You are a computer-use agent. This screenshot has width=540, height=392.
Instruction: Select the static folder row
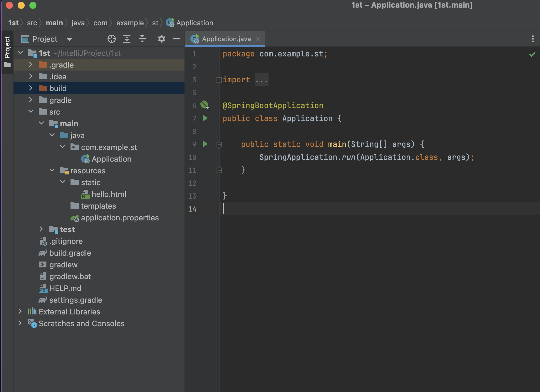pyautogui.click(x=99, y=182)
